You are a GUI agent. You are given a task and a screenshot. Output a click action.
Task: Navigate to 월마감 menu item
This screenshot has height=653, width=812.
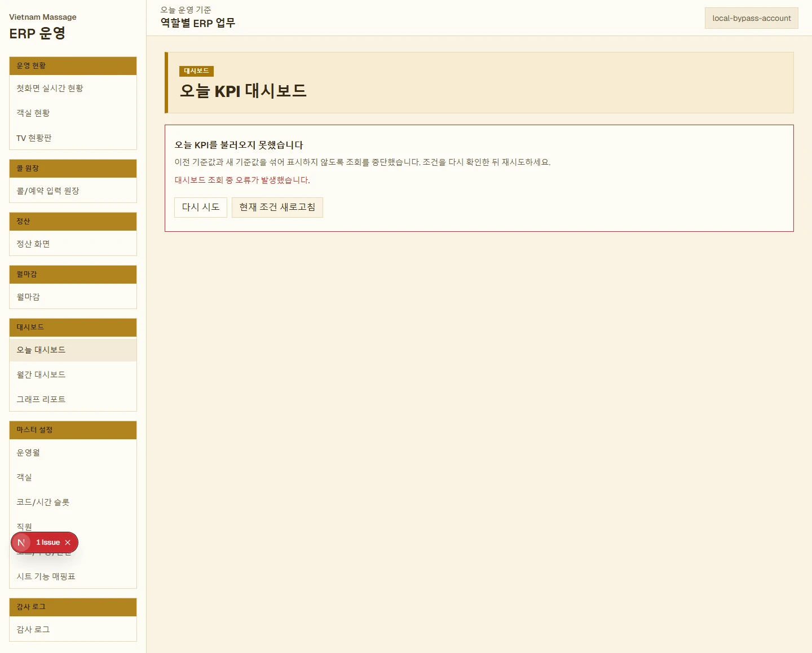pos(73,297)
